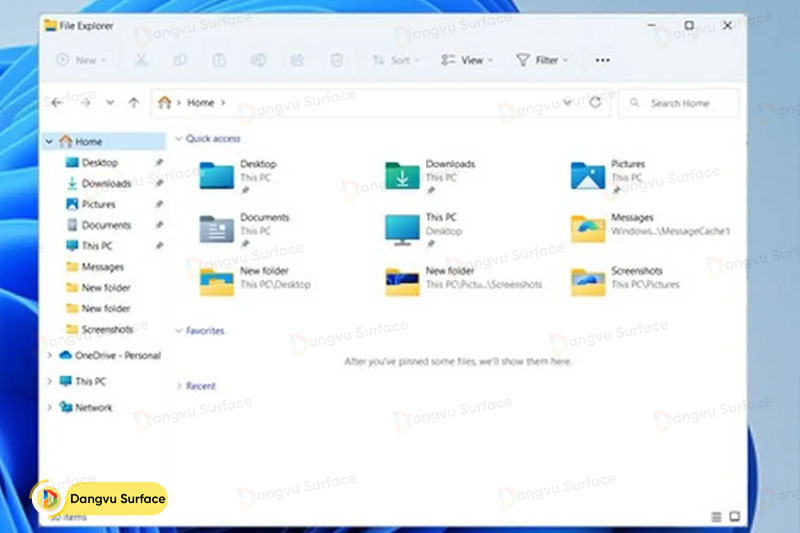This screenshot has height=533, width=800.
Task: Collapse the Quick access section
Action: coord(179,139)
